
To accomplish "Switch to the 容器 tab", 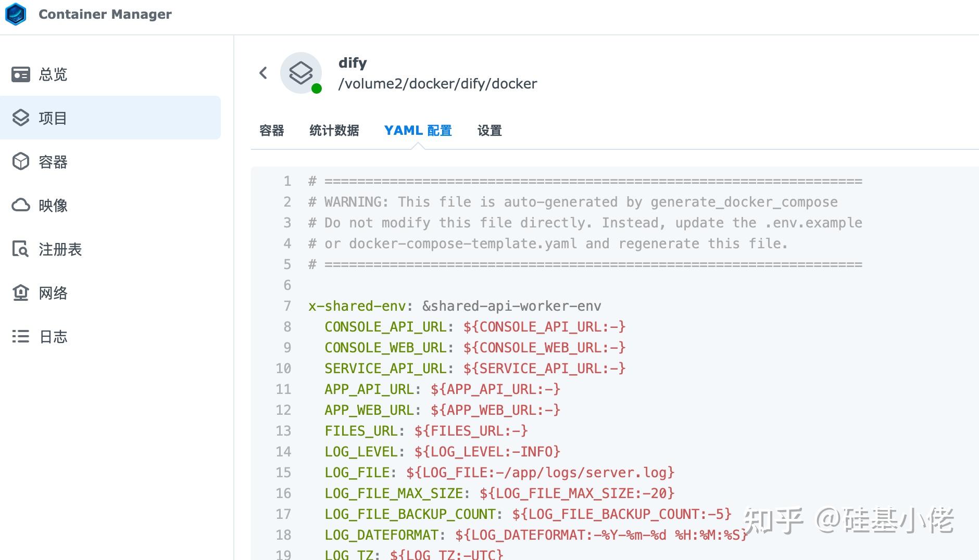I will click(271, 131).
